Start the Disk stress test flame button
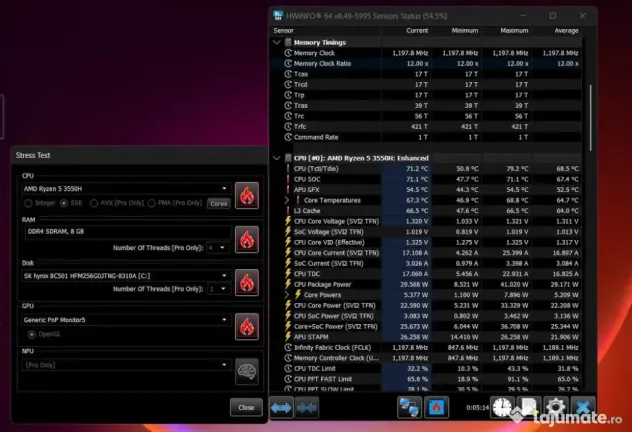 pos(247,283)
